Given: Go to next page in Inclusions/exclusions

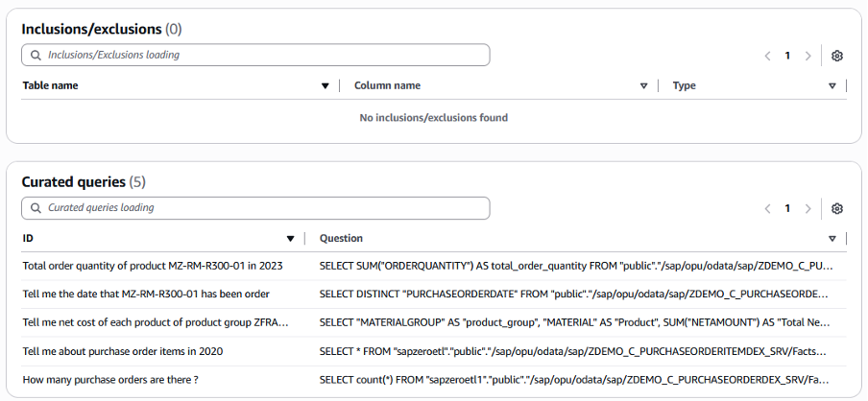Looking at the screenshot, I should [808, 56].
